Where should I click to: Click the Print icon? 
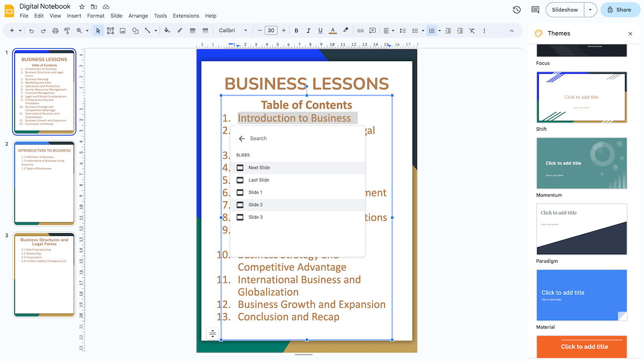click(54, 31)
